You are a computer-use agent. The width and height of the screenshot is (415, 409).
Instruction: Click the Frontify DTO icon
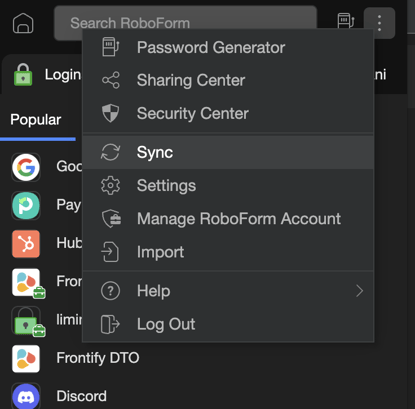pos(26,359)
